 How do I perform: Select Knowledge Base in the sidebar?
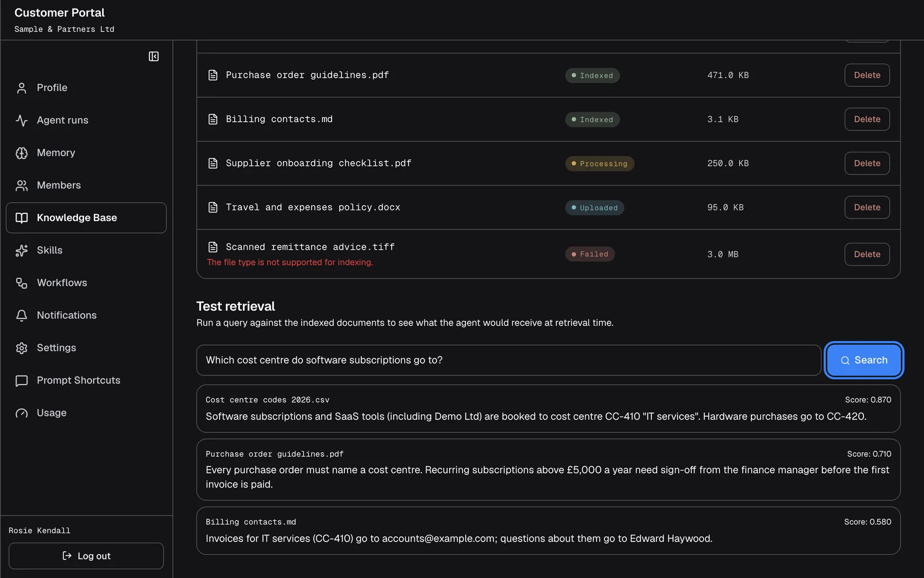(86, 218)
